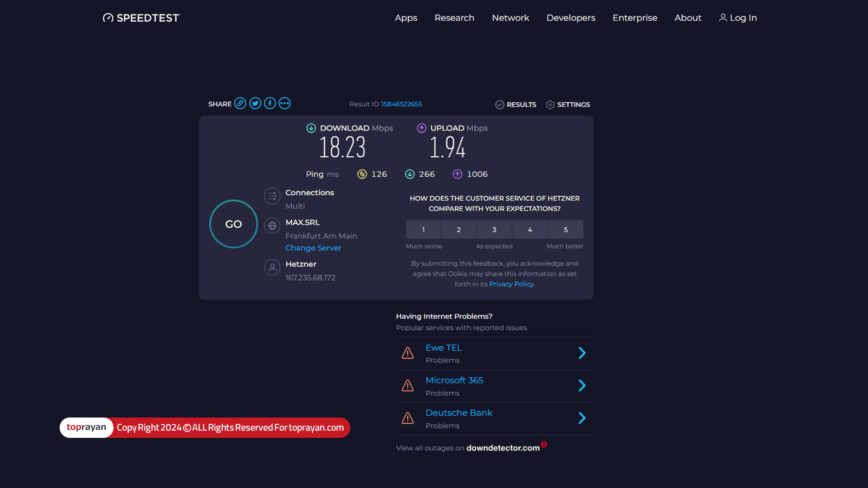Start the test with GO button

(234, 224)
